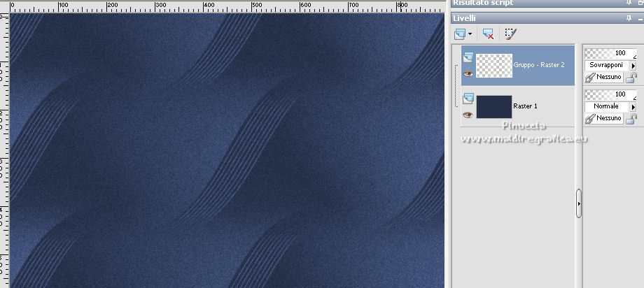Click the edit selection brush icon
The width and height of the screenshot is (644, 288).
point(510,34)
